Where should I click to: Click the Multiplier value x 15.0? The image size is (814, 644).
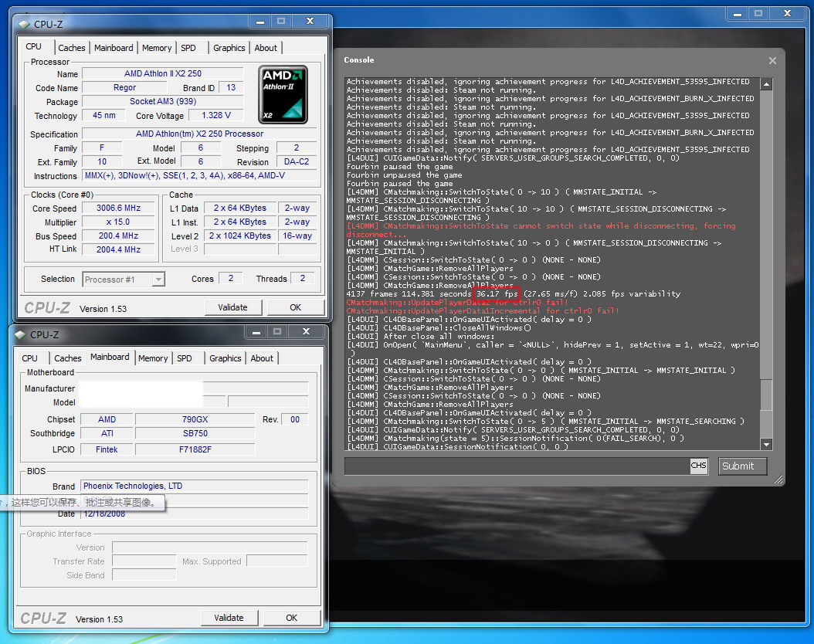tap(118, 222)
